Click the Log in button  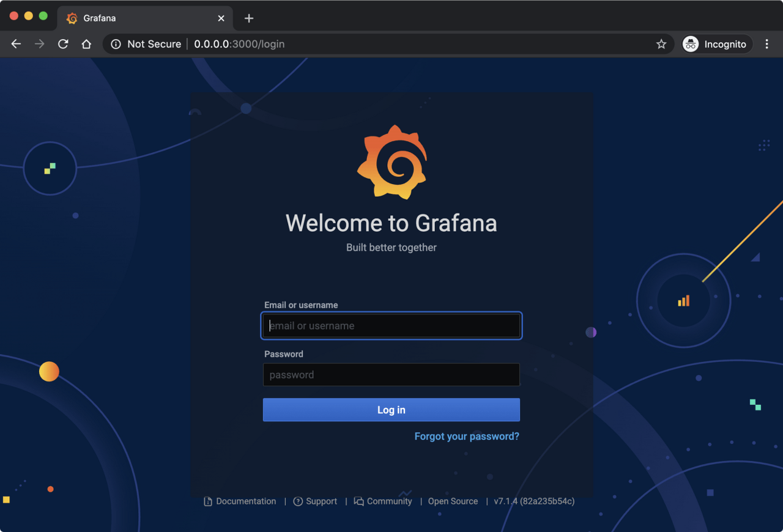[391, 410]
